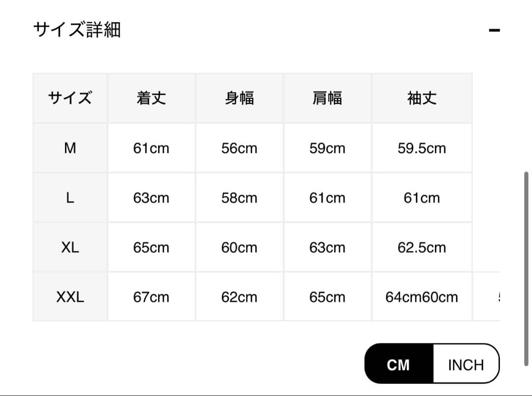The height and width of the screenshot is (396, 532).
Task: Select the CM unit option
Action: (x=399, y=364)
